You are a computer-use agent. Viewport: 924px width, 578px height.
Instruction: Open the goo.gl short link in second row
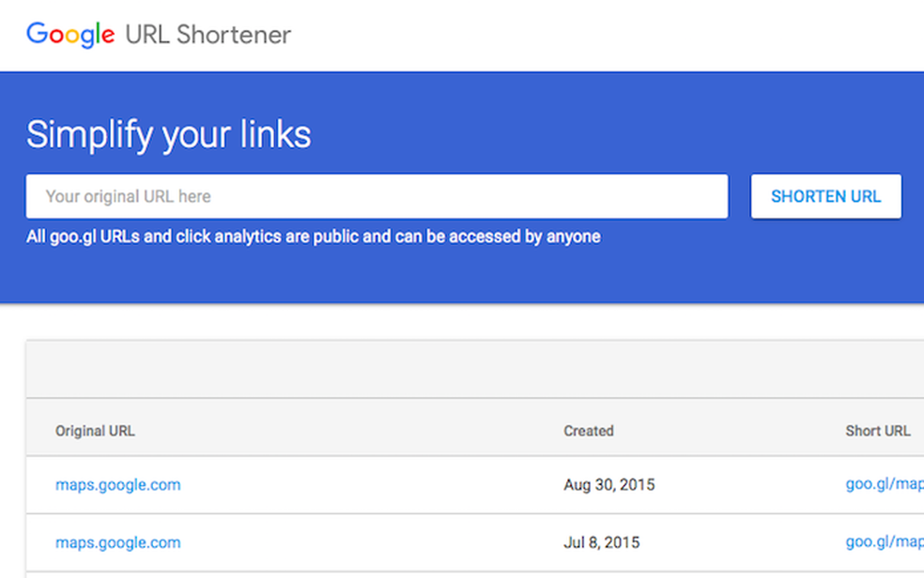coord(884,542)
